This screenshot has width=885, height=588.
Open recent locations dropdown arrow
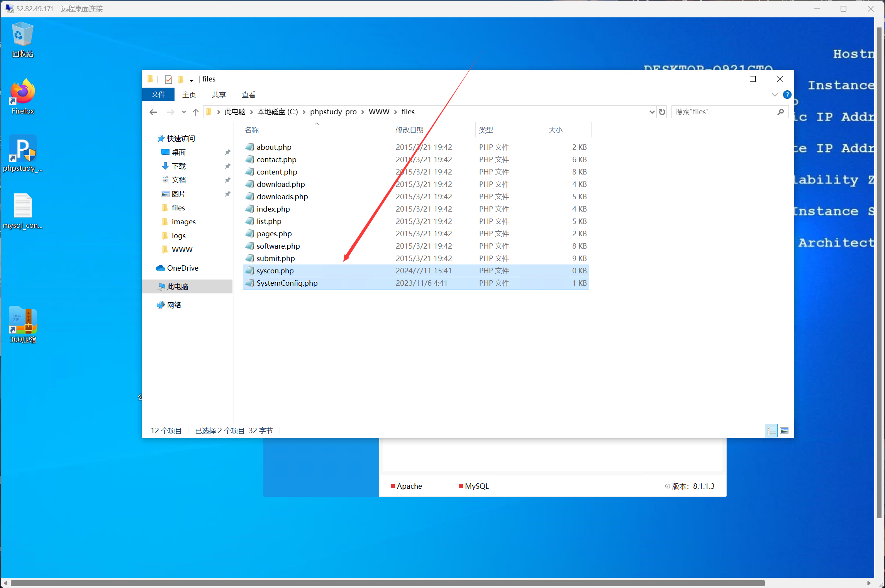coord(184,112)
